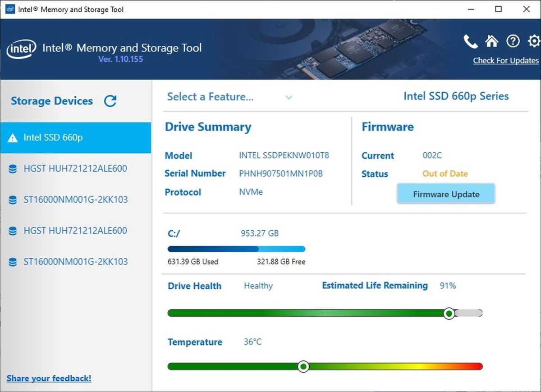Click the Model label in Drive Summary
The width and height of the screenshot is (541, 392).
[x=179, y=156]
